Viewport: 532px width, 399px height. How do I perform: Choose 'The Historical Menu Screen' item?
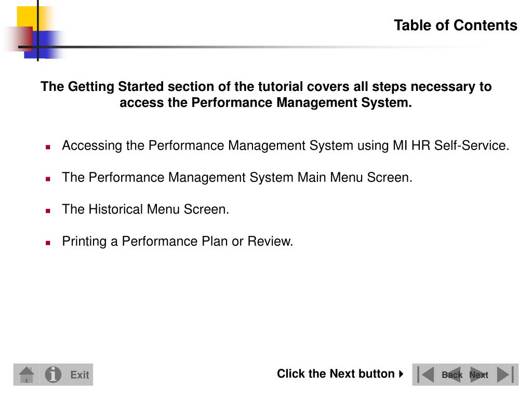pyautogui.click(x=145, y=210)
